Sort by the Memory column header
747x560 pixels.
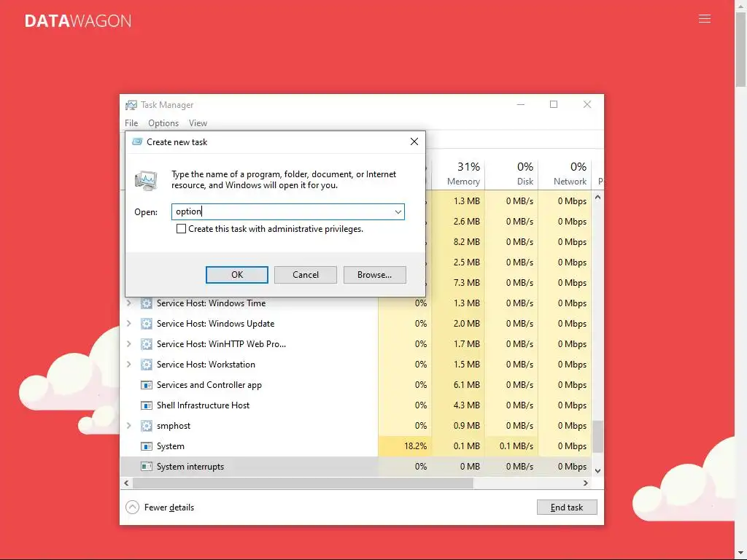(x=458, y=174)
